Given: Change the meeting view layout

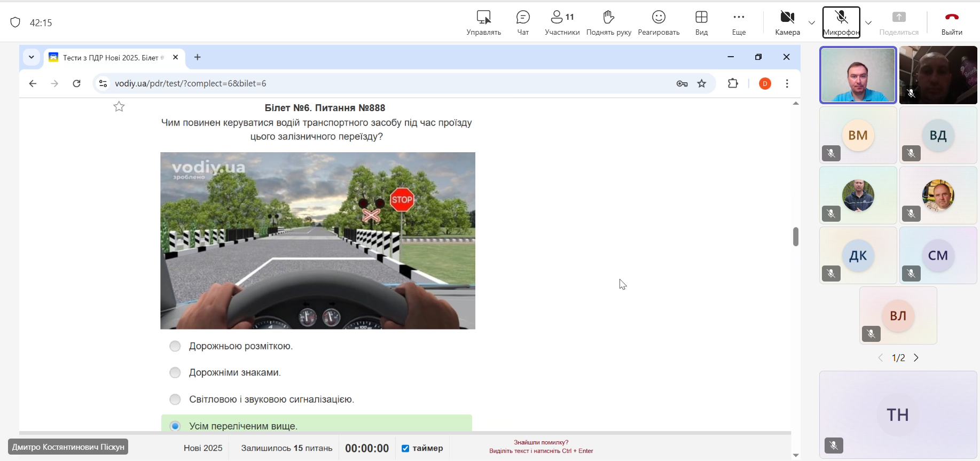Looking at the screenshot, I should tap(701, 23).
